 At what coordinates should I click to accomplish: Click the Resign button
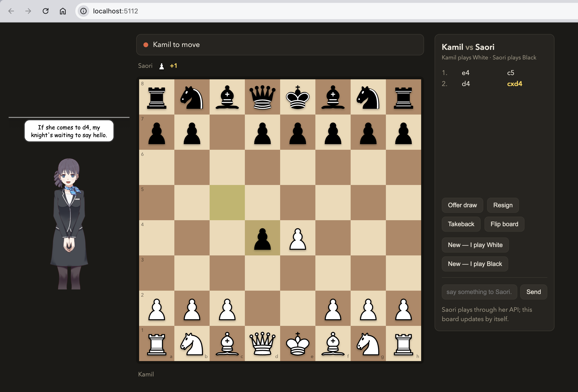503,205
